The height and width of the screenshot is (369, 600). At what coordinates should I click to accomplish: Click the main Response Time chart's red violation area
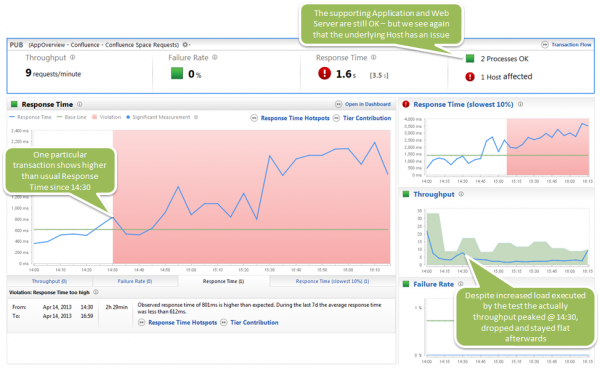click(x=251, y=197)
